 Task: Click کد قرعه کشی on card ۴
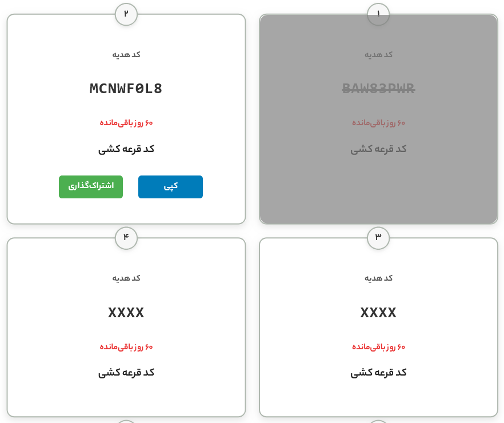point(126,373)
